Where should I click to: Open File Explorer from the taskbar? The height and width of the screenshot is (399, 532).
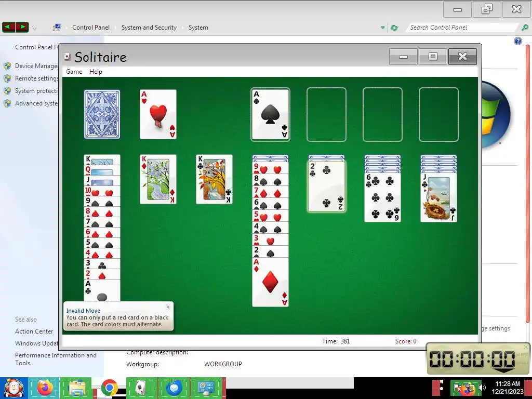pos(76,388)
